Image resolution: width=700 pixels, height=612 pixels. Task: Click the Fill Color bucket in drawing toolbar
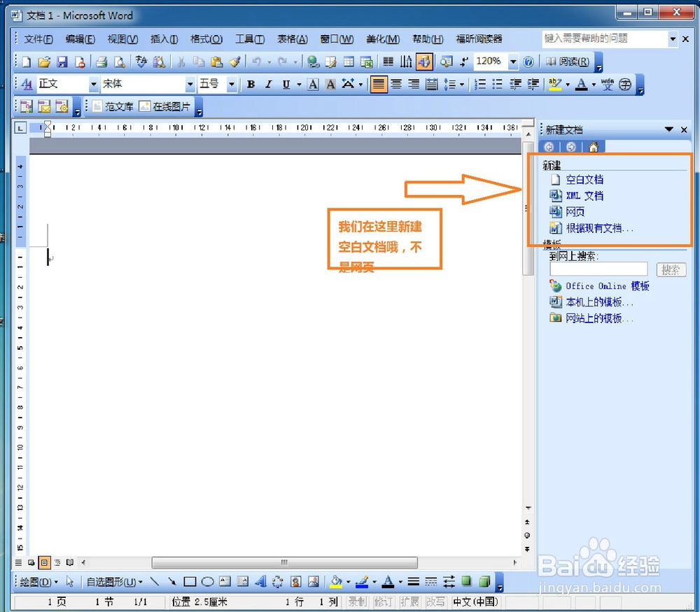(x=336, y=581)
